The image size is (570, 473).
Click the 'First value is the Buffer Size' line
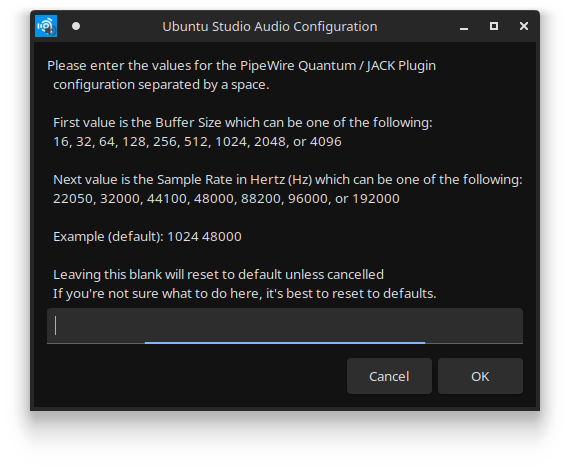pos(243,123)
